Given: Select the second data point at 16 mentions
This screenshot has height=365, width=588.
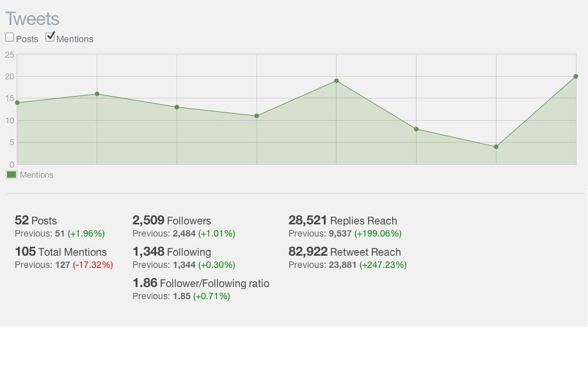Looking at the screenshot, I should point(97,94).
